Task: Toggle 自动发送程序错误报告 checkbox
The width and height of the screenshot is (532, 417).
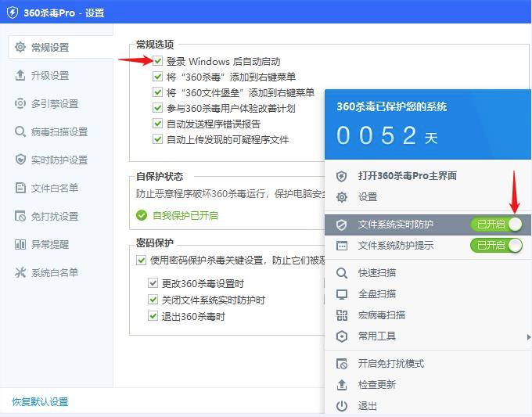Action: click(x=159, y=124)
